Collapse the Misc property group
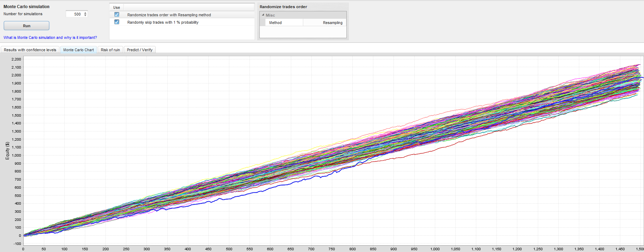Screen dimensions: 644x252 tap(263, 15)
